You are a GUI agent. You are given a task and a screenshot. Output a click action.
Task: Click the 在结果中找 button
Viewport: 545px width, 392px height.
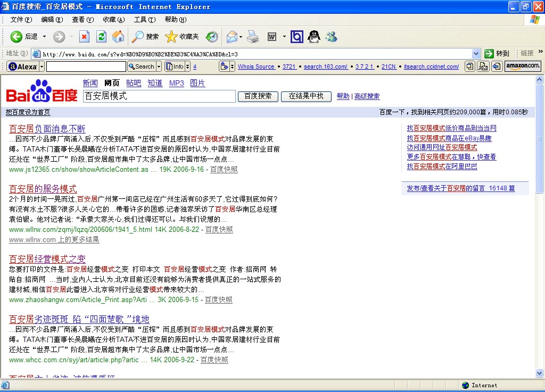pos(306,96)
